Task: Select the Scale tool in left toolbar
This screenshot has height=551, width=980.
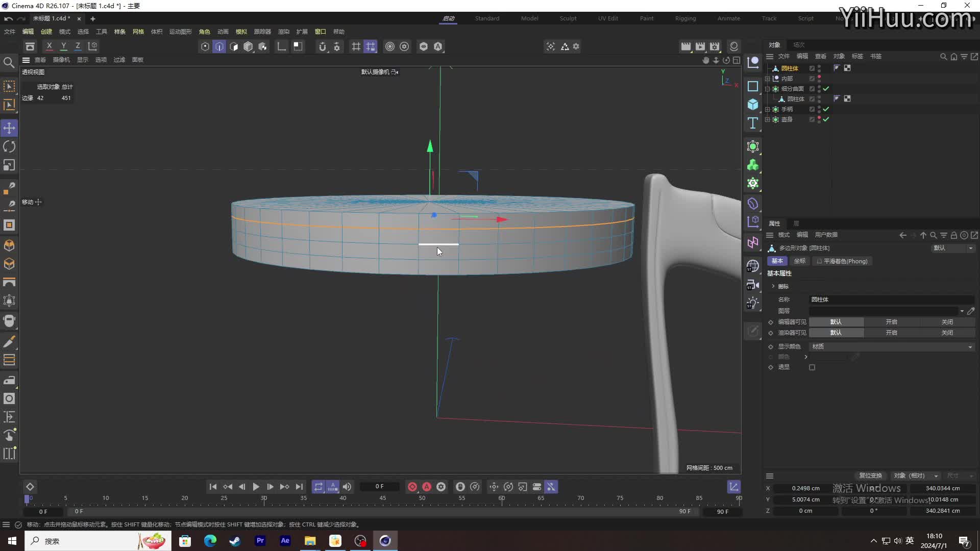Action: click(x=9, y=165)
